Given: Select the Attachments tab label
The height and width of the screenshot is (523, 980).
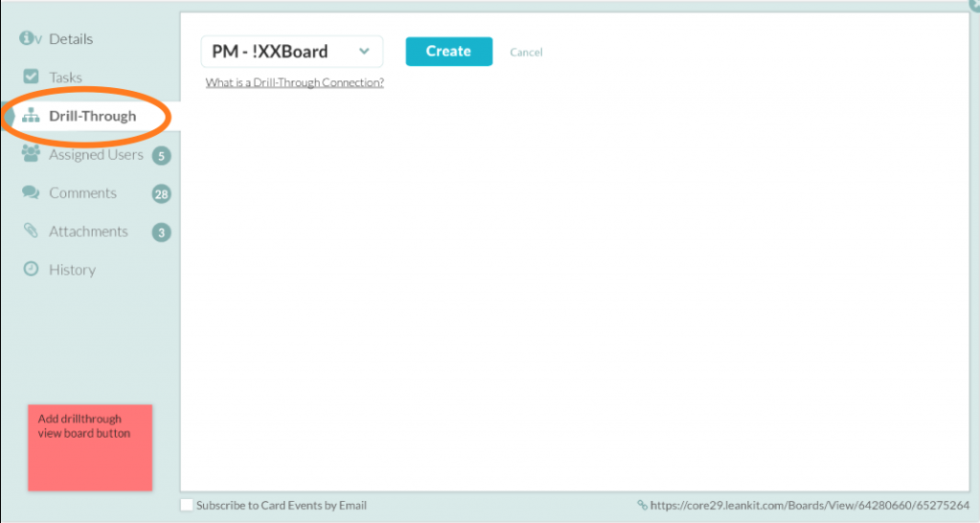Looking at the screenshot, I should tap(88, 231).
